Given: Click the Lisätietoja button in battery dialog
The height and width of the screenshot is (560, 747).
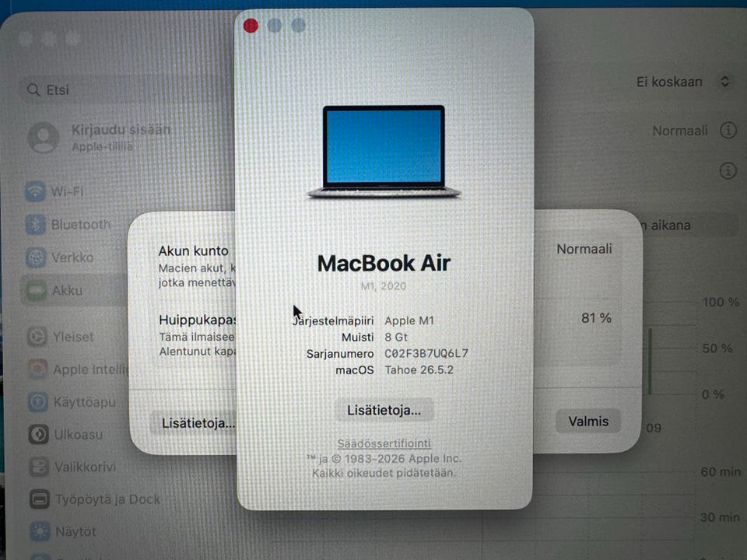Looking at the screenshot, I should pyautogui.click(x=195, y=423).
